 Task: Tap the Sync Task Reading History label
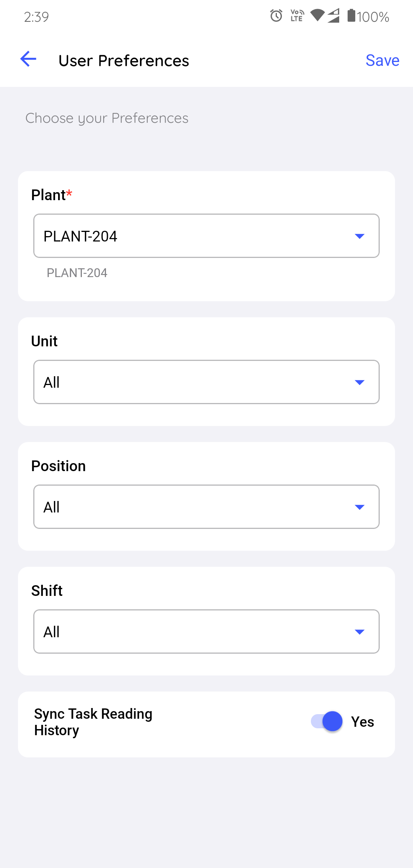pos(93,722)
